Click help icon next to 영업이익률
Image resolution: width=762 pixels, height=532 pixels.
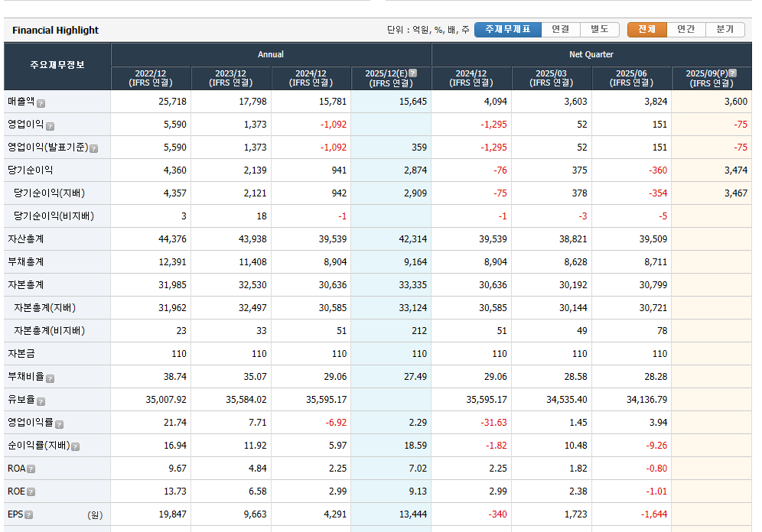click(x=60, y=424)
